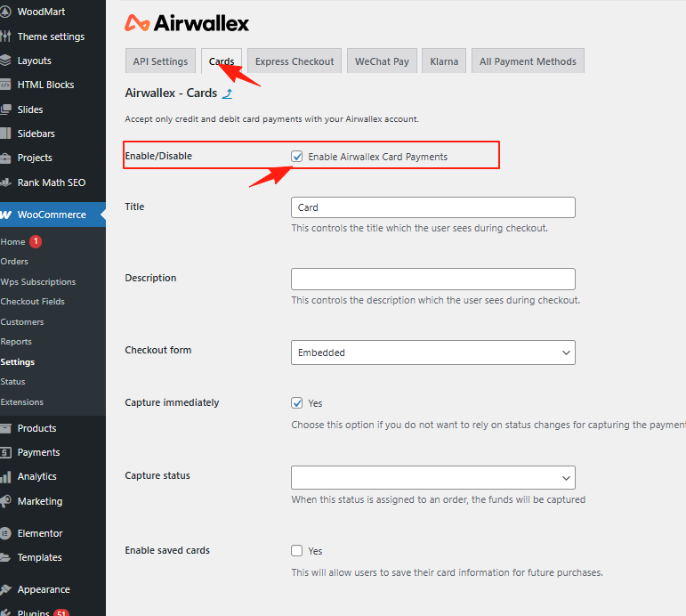The width and height of the screenshot is (686, 616).
Task: Click the Layouts stack icon
Action: coord(4,61)
